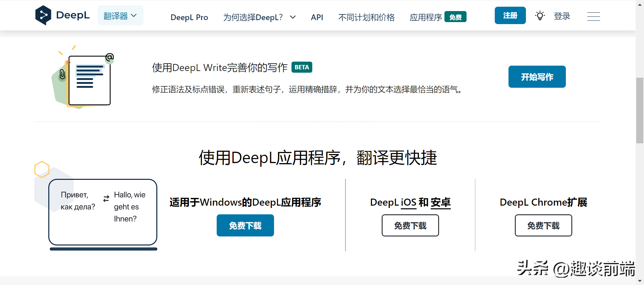The image size is (644, 285).
Task: Open 应用程序 menu item
Action: click(x=426, y=17)
